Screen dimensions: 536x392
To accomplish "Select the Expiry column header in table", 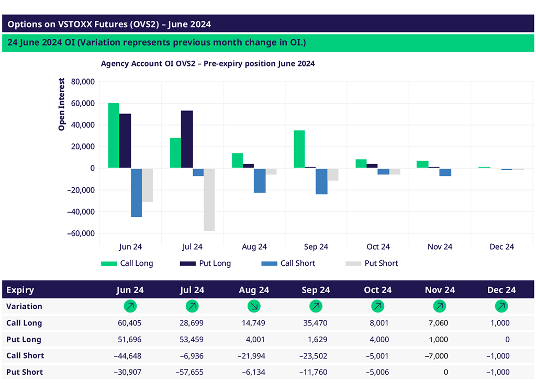I will (x=20, y=290).
